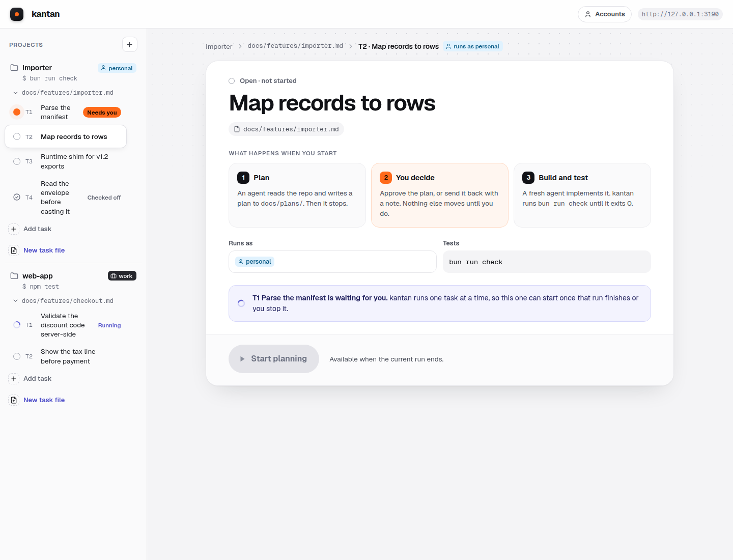733x560 pixels.
Task: Click New task file link under importer
Action: (44, 250)
